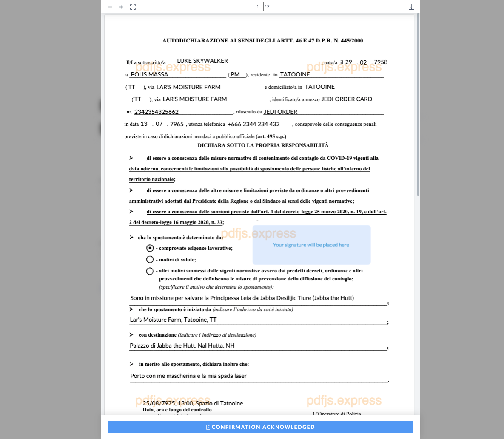Click the birth year field 7958
This screenshot has height=439, width=504.
381,62
